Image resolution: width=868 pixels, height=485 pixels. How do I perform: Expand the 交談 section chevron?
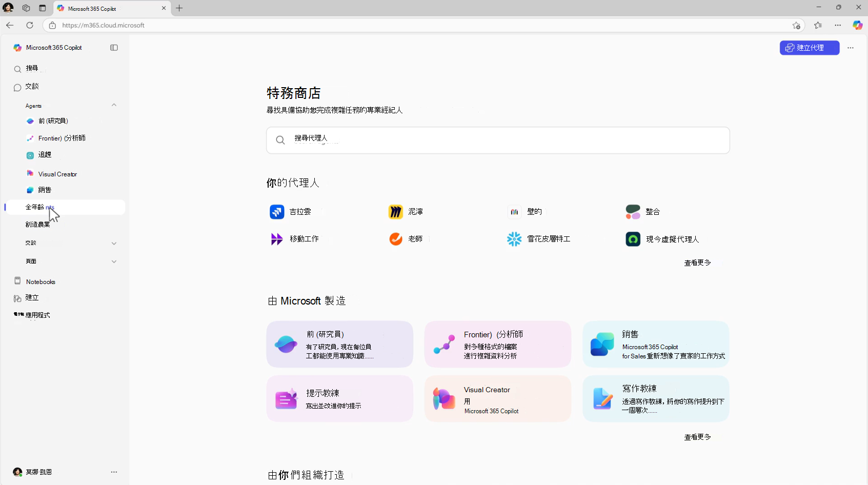[114, 244]
